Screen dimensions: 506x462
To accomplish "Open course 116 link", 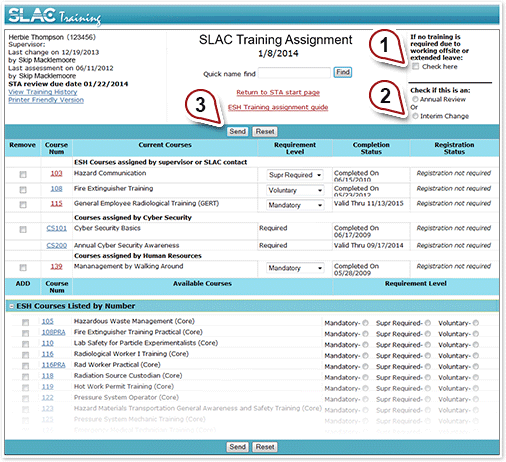I will 47,354.
